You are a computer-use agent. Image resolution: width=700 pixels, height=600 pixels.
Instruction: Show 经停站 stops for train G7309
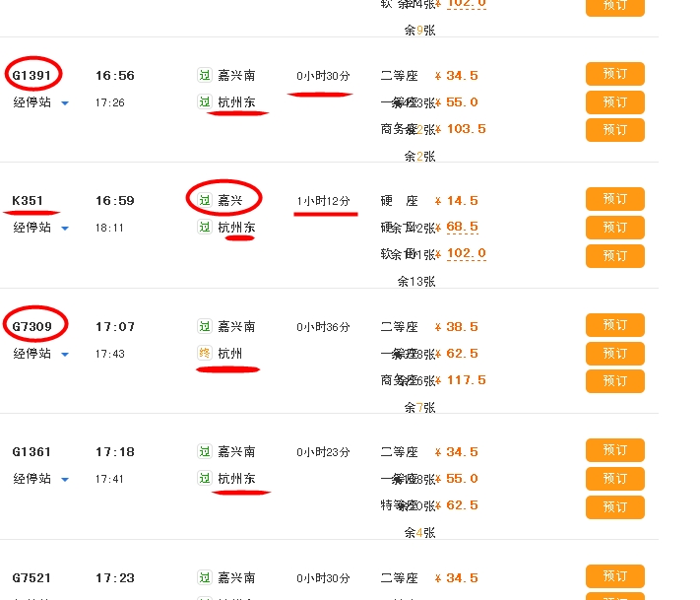tap(41, 354)
